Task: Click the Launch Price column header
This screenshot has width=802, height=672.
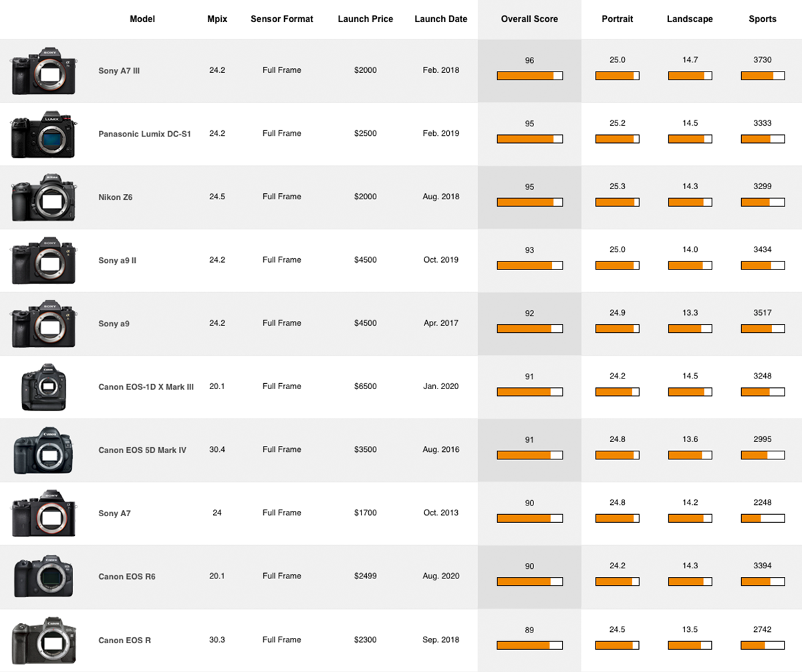Action: click(366, 19)
